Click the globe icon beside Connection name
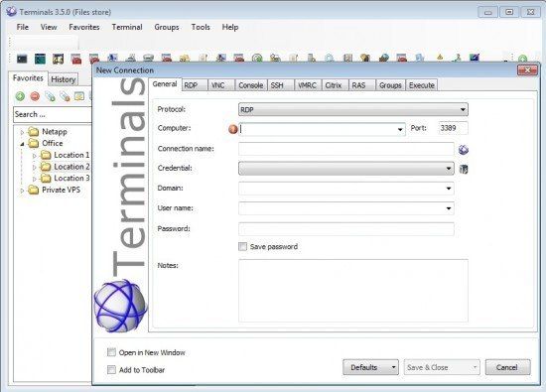Image resolution: width=546 pixels, height=392 pixels. (464, 150)
